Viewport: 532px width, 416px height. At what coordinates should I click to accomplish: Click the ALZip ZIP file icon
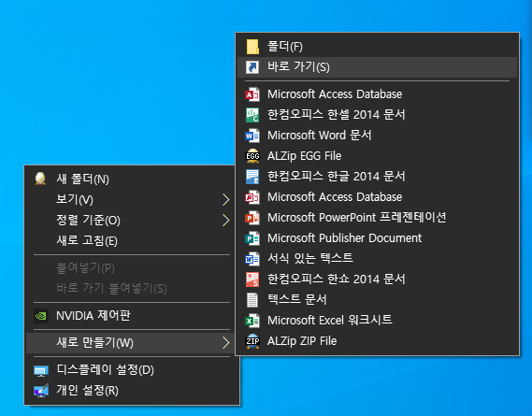pyautogui.click(x=252, y=341)
